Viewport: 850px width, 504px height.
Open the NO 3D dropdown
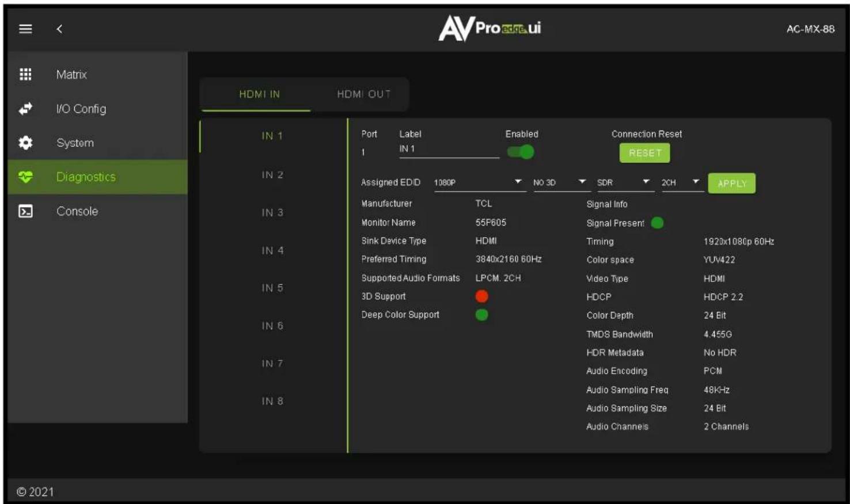[x=560, y=182]
